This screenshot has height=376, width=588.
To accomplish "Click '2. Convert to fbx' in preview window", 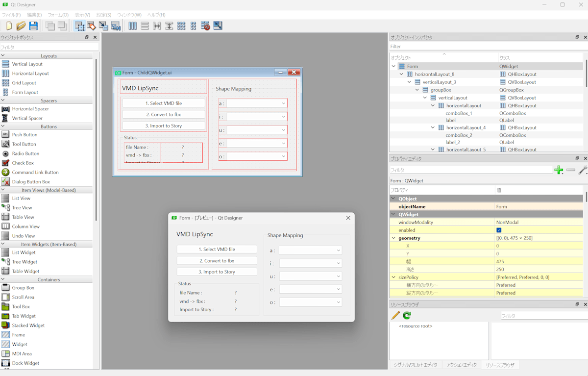I will click(217, 261).
